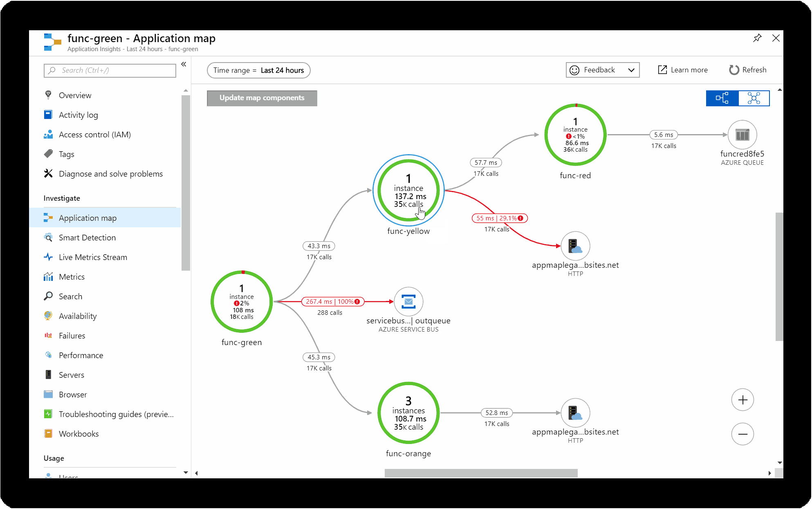Viewport: 812px width, 509px height.
Task: Click the sidebar scroll down arrow
Action: tap(186, 473)
